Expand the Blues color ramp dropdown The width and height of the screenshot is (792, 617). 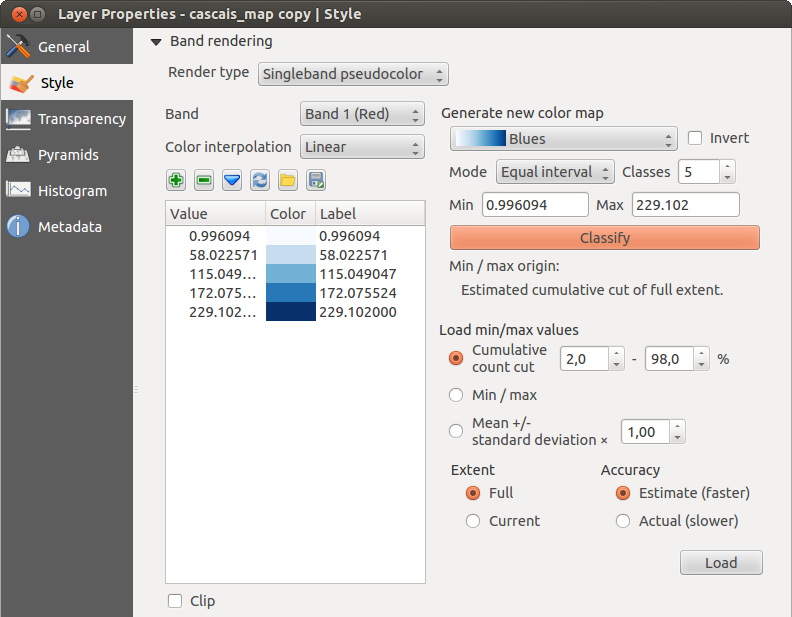pos(563,139)
